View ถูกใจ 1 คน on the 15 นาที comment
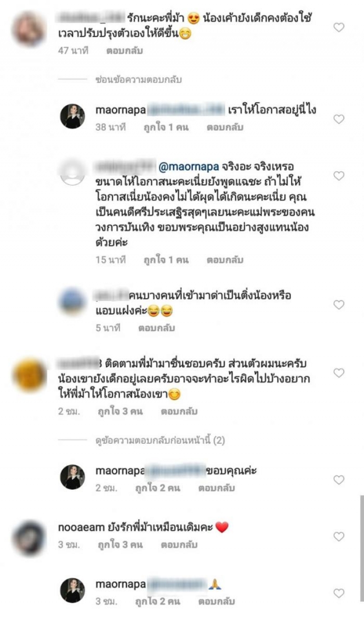The width and height of the screenshot is (364, 625). pos(166,260)
